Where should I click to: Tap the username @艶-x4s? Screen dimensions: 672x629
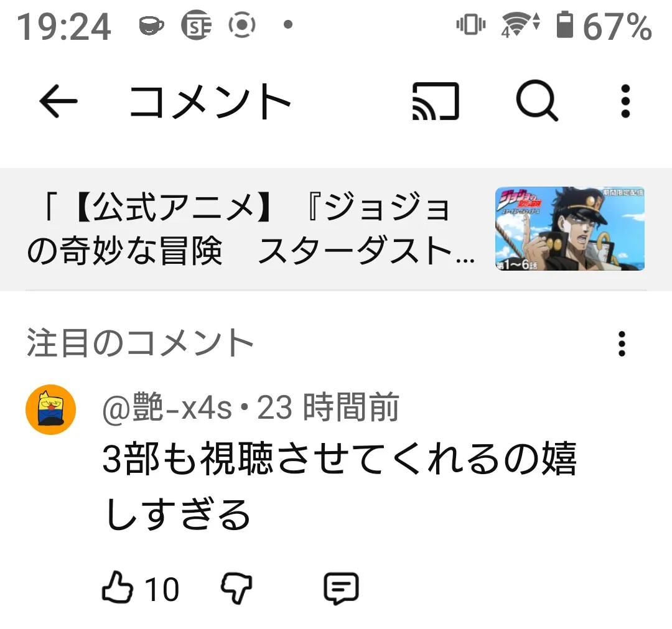tap(167, 408)
